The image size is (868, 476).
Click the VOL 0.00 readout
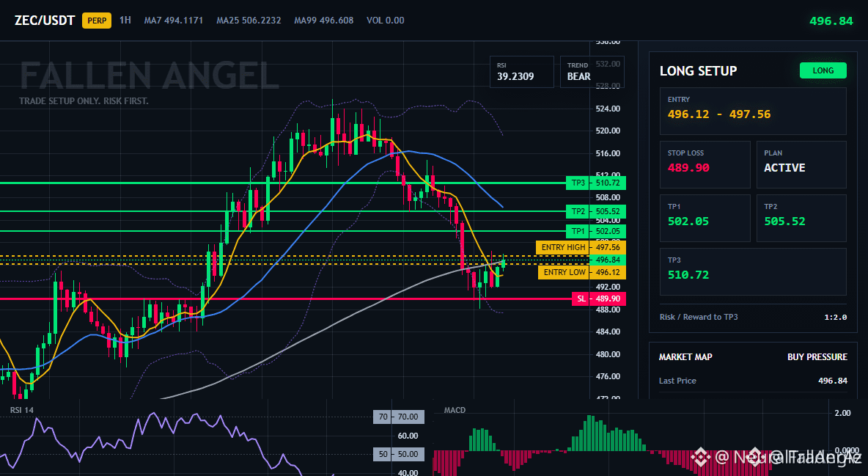coord(386,21)
